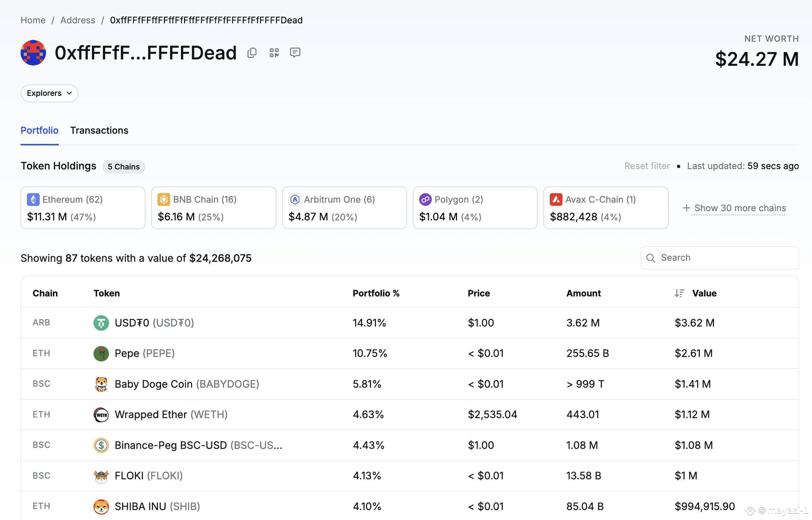Open the address comment note icon
The width and height of the screenshot is (812, 520).
point(295,53)
